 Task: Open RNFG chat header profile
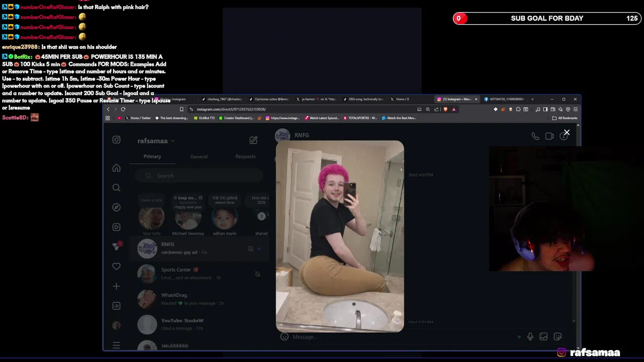click(x=292, y=135)
